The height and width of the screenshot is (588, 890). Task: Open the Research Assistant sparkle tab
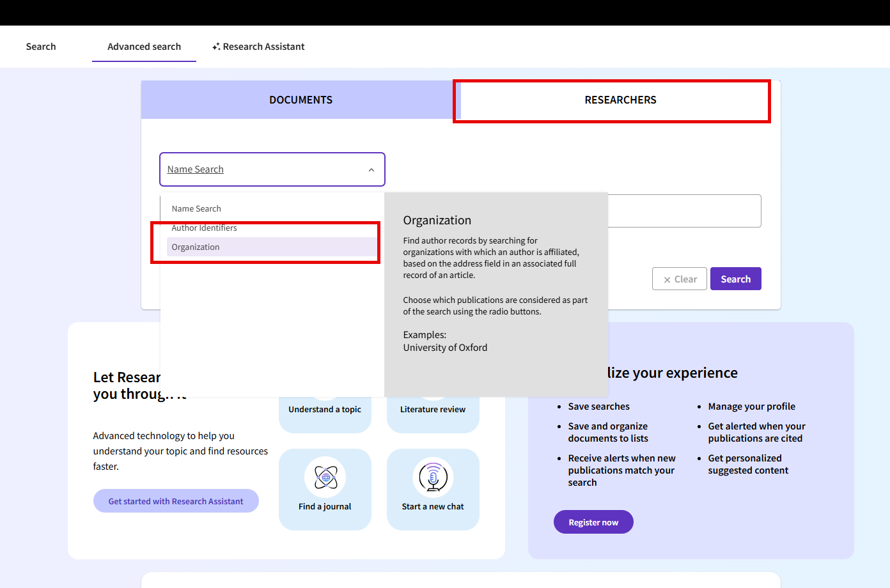click(258, 47)
